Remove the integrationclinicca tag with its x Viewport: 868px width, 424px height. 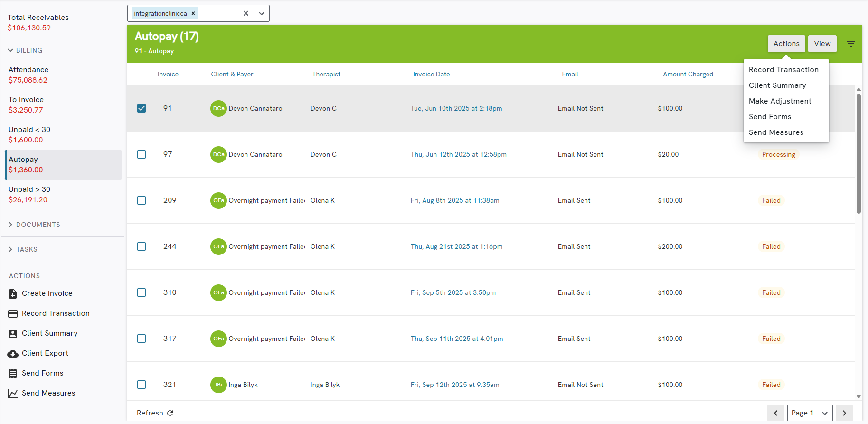[193, 13]
